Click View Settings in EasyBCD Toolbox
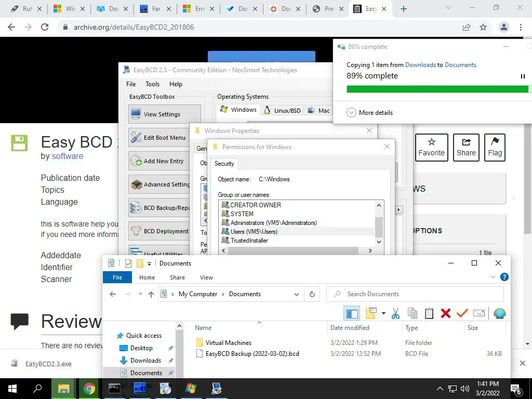 165,114
